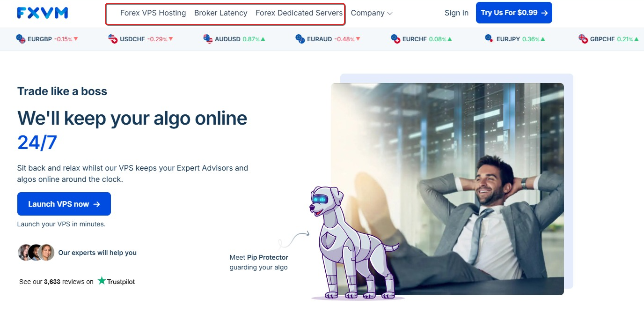Open the Trustpilot reviews logo

pyautogui.click(x=117, y=281)
